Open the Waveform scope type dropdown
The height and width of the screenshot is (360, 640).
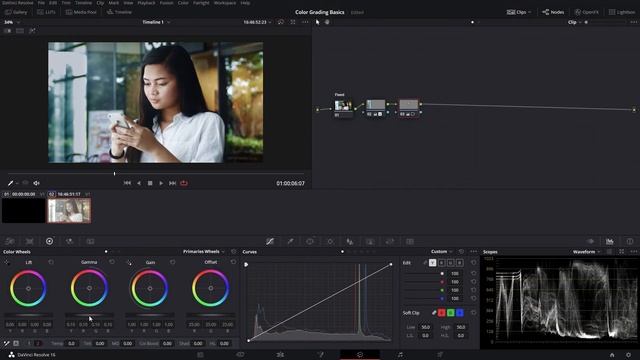click(587, 252)
